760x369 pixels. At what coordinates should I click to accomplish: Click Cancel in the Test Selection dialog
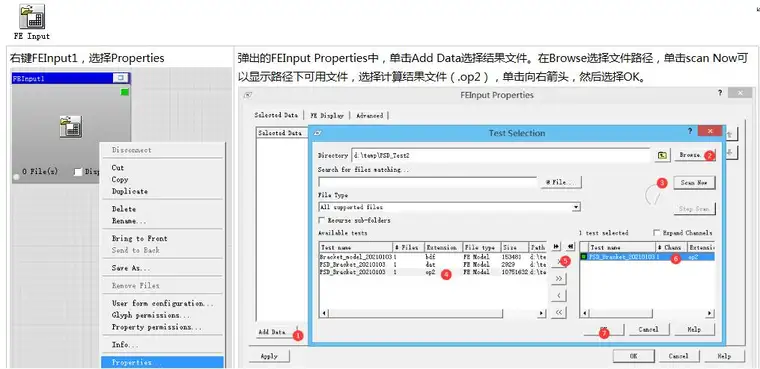(x=649, y=329)
